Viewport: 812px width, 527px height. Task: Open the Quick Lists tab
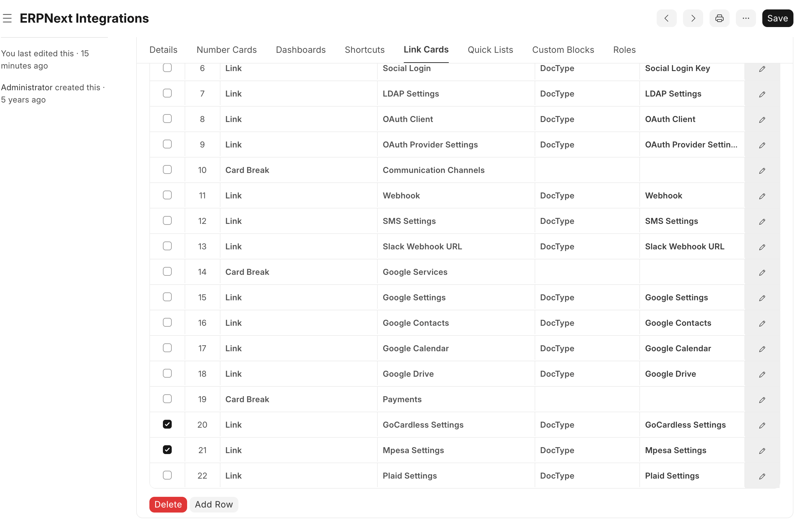pos(490,50)
